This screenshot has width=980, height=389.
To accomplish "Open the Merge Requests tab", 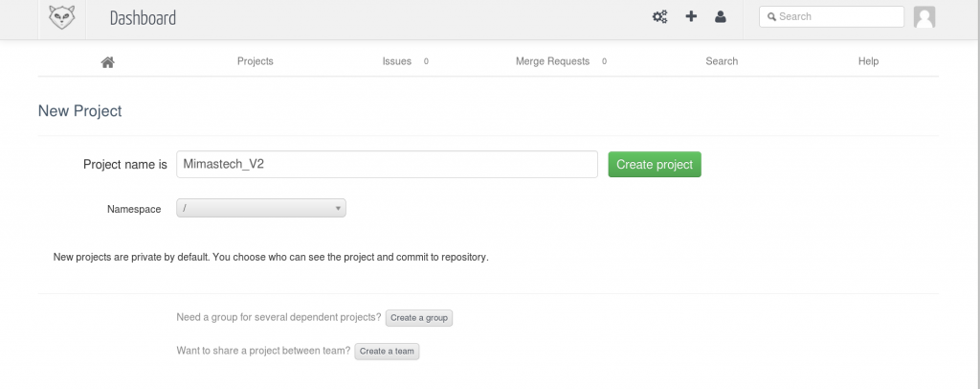I will pos(552,61).
